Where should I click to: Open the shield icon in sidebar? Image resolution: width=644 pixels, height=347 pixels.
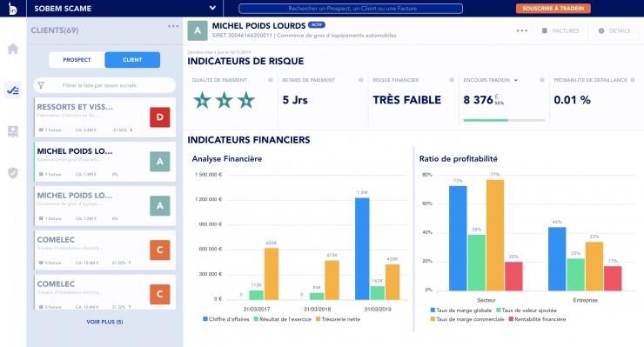coord(13,173)
